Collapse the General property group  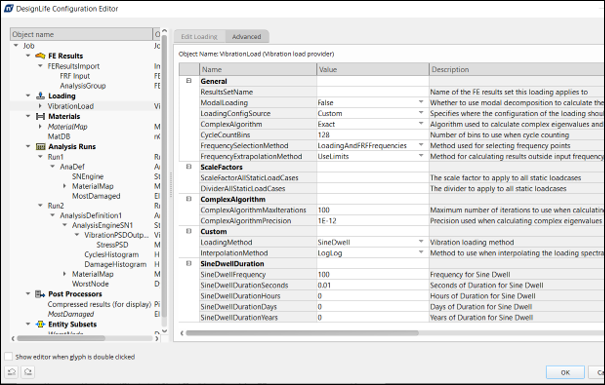click(189, 81)
